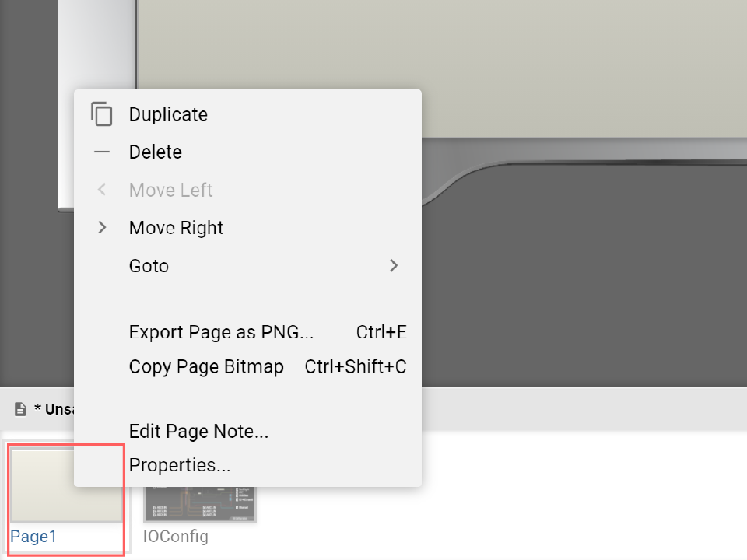Select Copy Page Bitmap
The width and height of the screenshot is (747, 560).
pyautogui.click(x=206, y=366)
